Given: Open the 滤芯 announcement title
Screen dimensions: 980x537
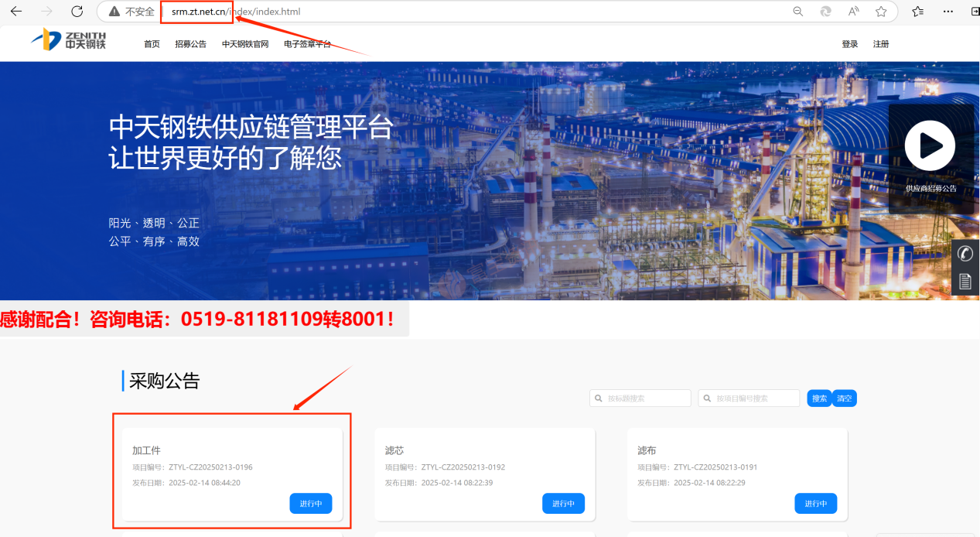Looking at the screenshot, I should coord(394,450).
